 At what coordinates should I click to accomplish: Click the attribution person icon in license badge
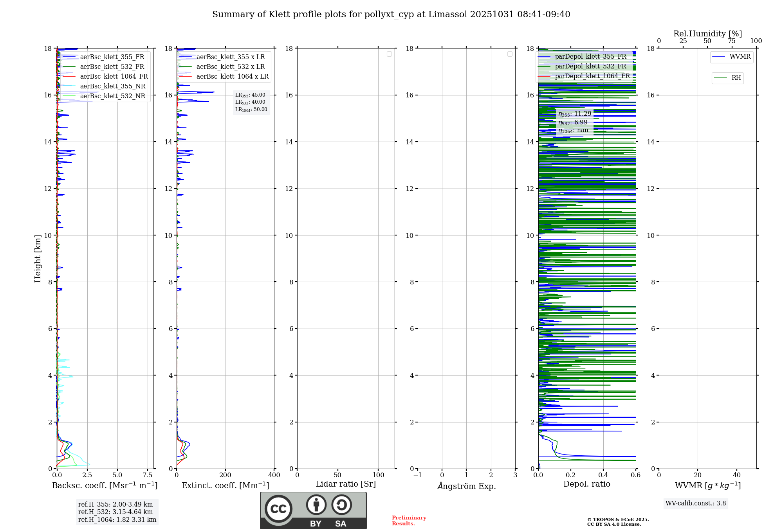click(316, 505)
